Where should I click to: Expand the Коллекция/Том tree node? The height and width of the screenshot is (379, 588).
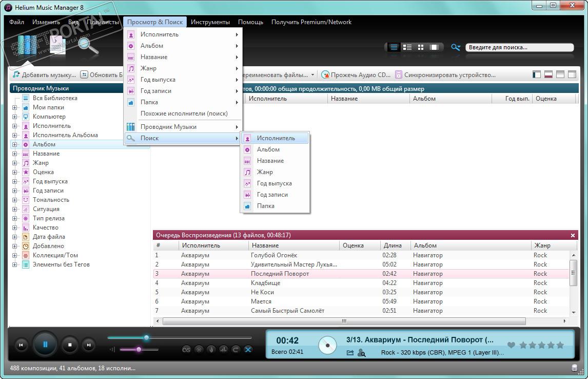[x=15, y=256]
